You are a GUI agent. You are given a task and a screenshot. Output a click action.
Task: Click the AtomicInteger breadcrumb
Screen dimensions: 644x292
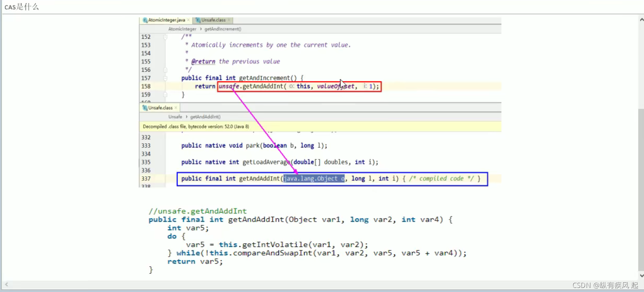point(182,29)
